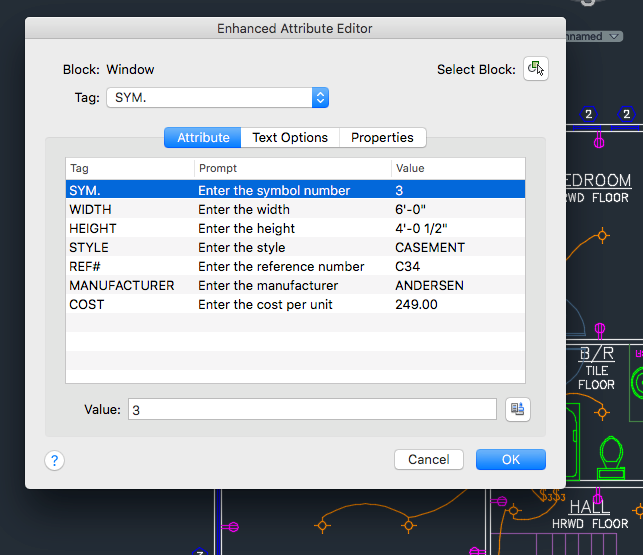Screen dimensions: 643x555
Task: Open the insert field icon beside Value
Action: coord(518,409)
